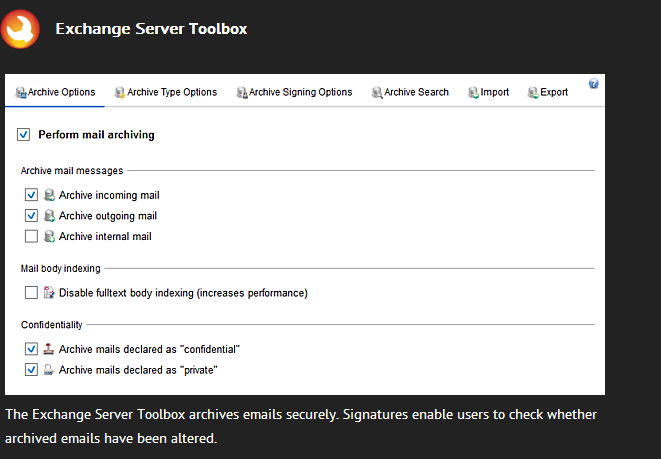Screen dimensions: 661x459
Task: Click the private mail lock icon
Action: [x=49, y=370]
